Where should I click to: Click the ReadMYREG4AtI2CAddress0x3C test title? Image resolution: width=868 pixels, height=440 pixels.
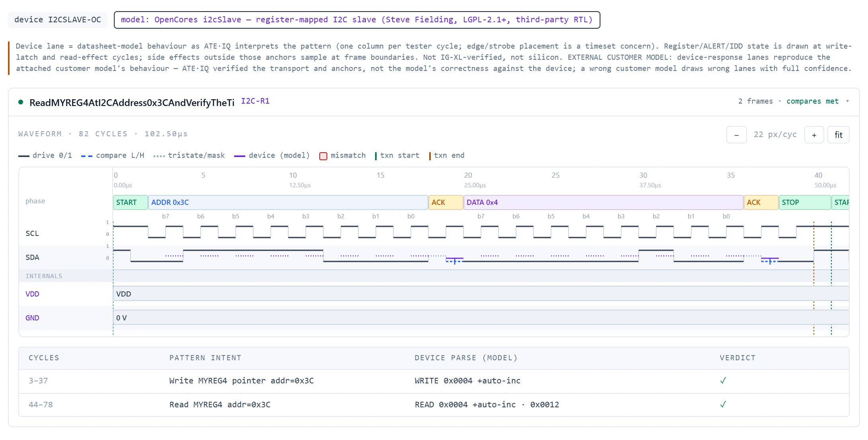click(132, 103)
